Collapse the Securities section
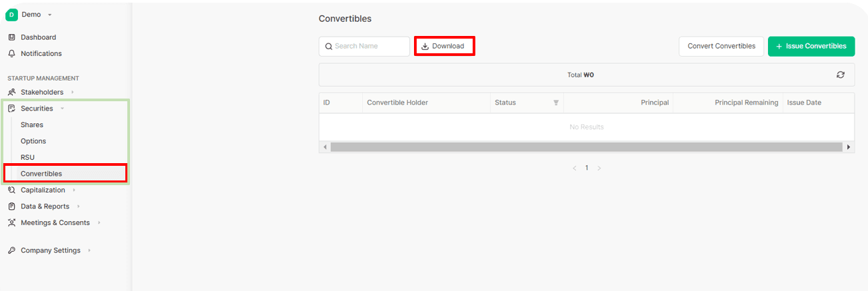868x291 pixels. click(37, 109)
